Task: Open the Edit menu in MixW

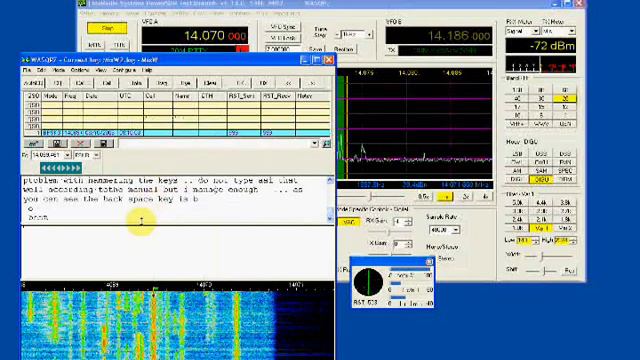Action: [41, 70]
